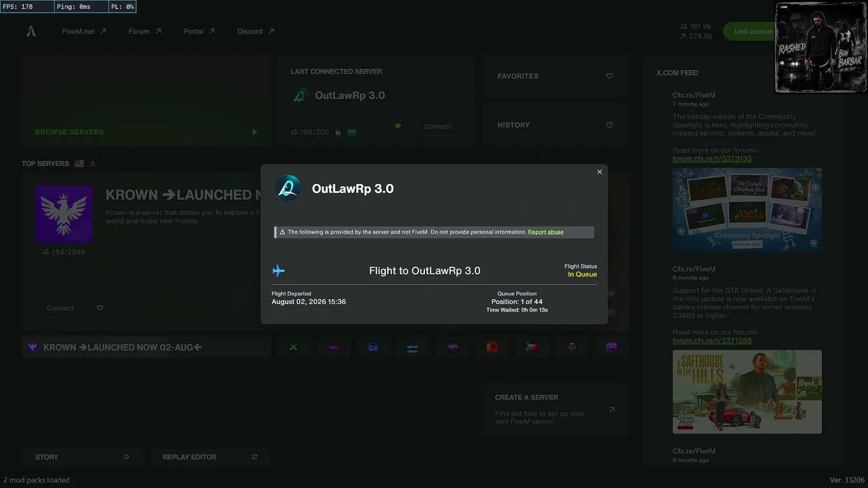
Task: Click the 'Position: 1 of 44' text
Action: (x=517, y=302)
